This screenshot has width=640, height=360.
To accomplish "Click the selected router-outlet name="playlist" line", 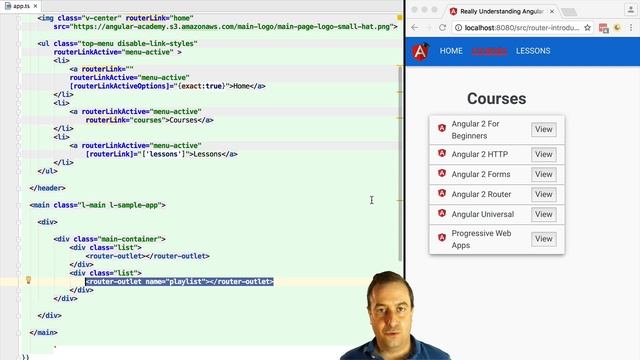I will [x=180, y=282].
